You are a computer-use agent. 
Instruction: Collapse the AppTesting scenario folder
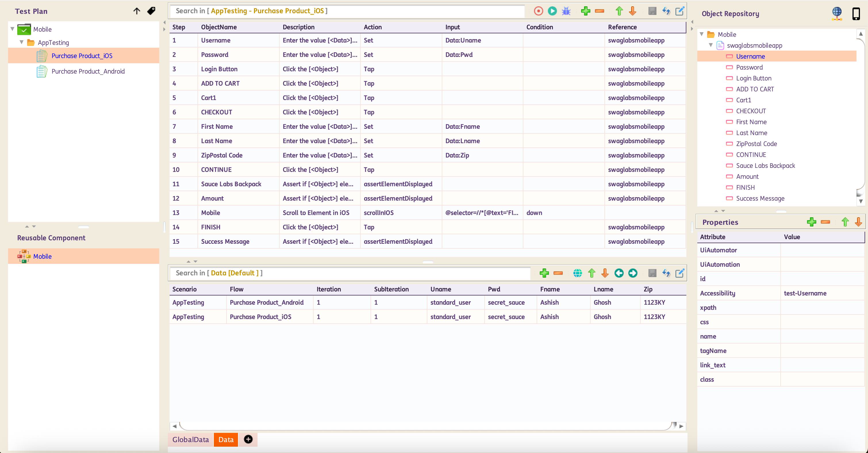point(22,43)
